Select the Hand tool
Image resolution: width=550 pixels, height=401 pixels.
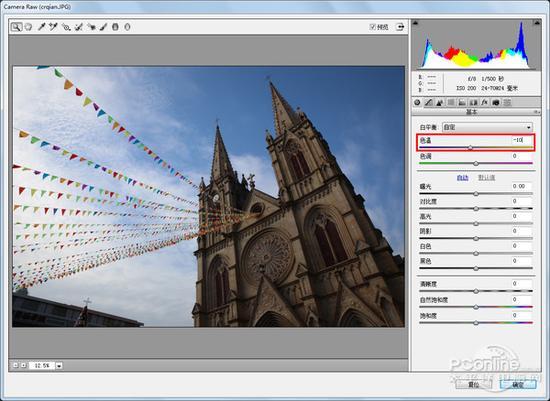[28, 27]
